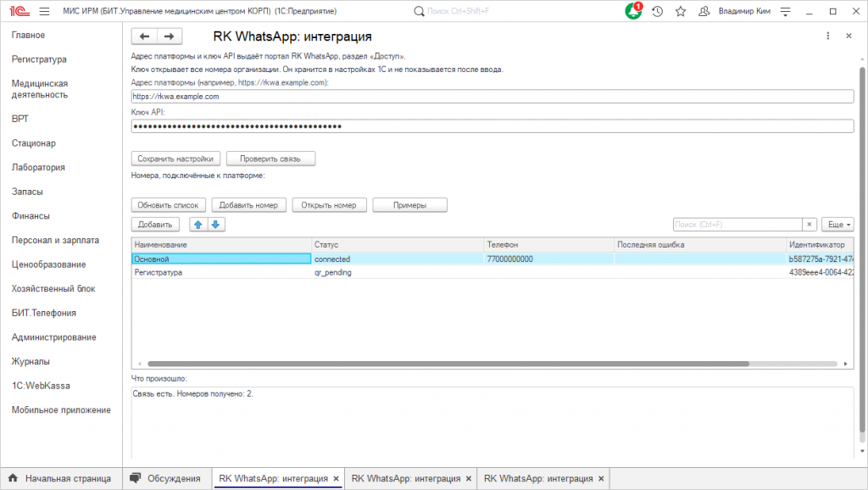The image size is (868, 490).
Task: Open 1C:WebKassa section
Action: click(41, 386)
